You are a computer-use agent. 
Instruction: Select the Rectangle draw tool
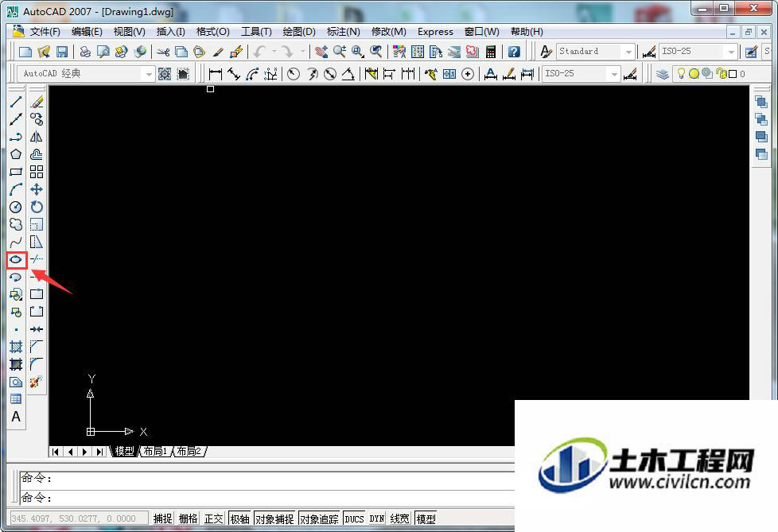tap(16, 172)
